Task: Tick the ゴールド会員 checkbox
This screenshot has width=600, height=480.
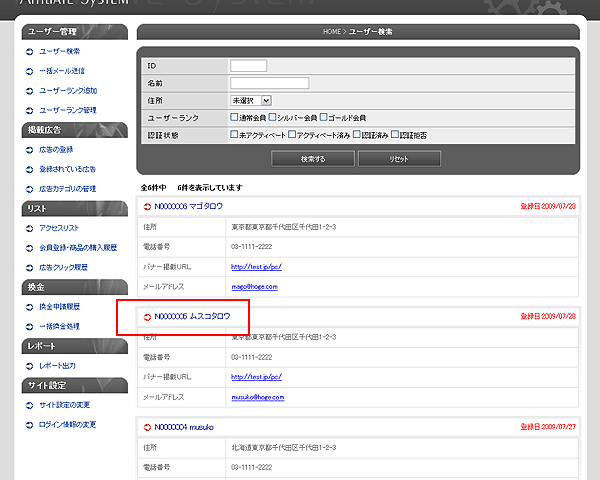Action: (324, 117)
